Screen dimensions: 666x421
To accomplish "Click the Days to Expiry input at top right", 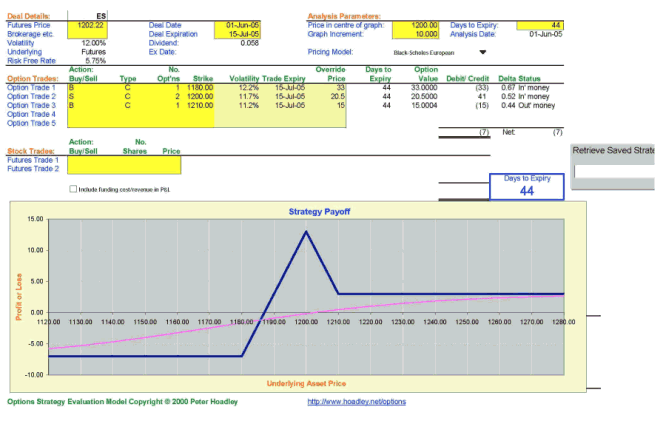I will click(x=541, y=25).
